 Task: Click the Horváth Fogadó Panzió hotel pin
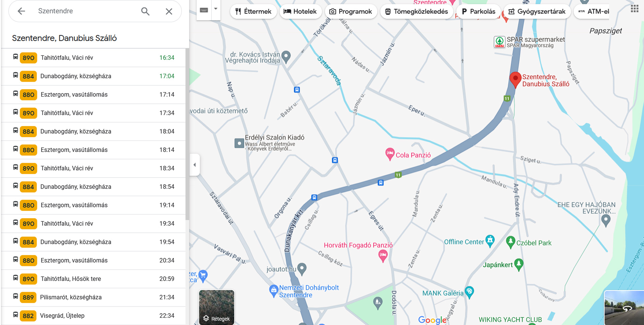tap(383, 256)
